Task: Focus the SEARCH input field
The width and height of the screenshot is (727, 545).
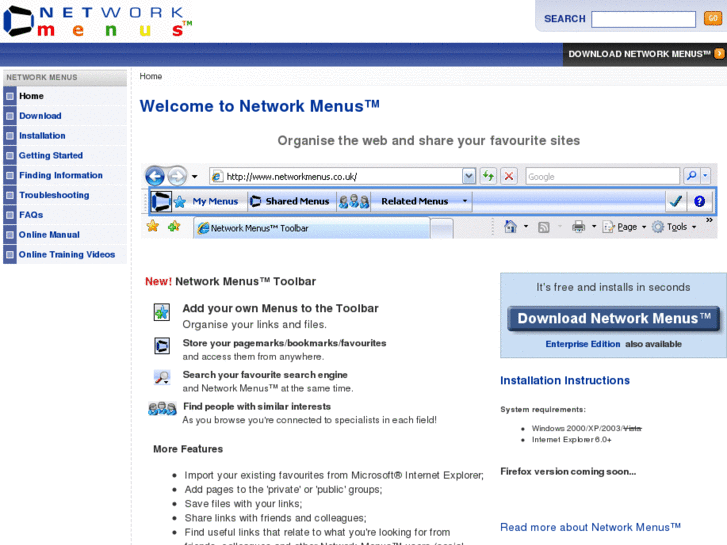Action: pos(643,19)
